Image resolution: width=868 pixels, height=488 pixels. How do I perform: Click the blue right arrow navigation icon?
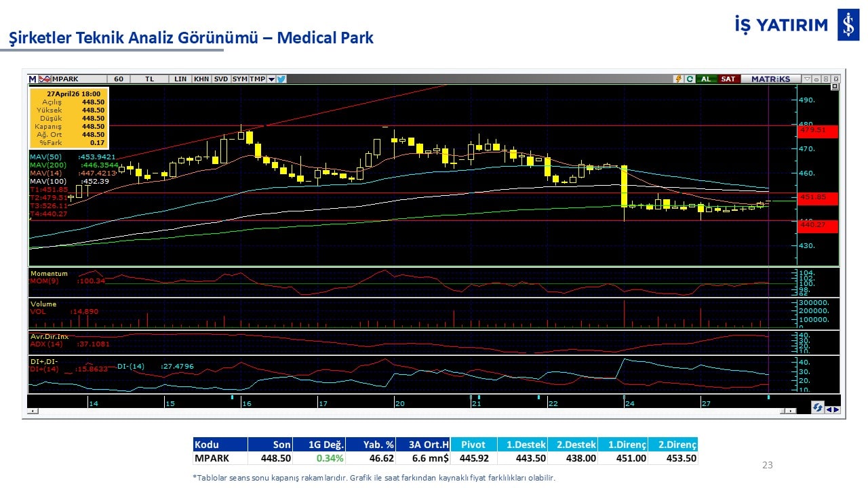836,409
